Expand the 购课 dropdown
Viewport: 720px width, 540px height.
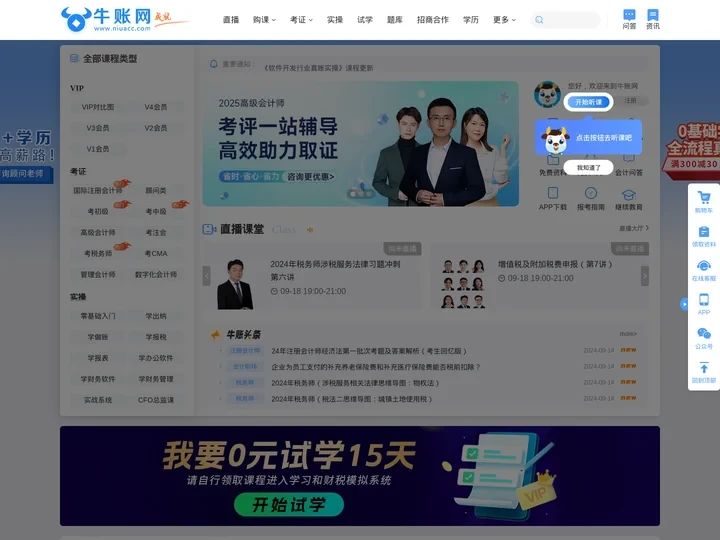(264, 20)
